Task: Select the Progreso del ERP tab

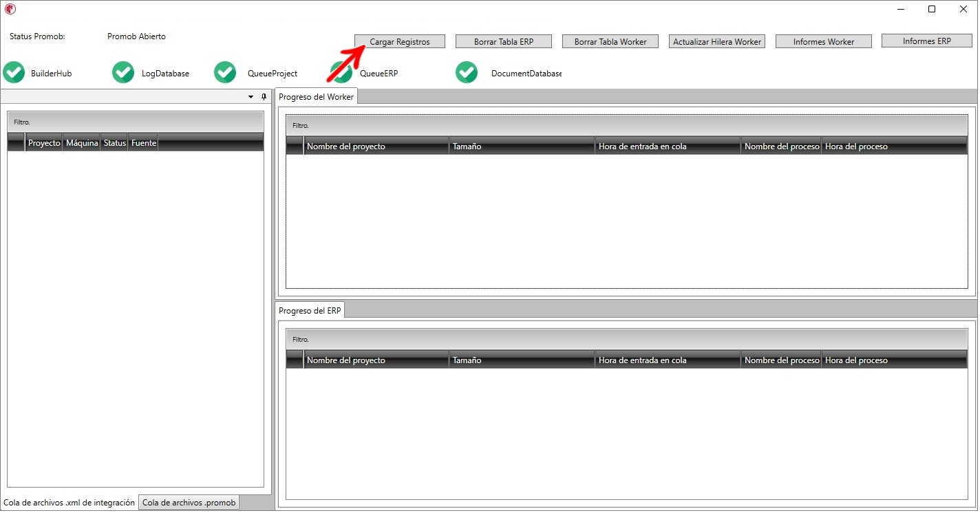Action: coord(310,310)
